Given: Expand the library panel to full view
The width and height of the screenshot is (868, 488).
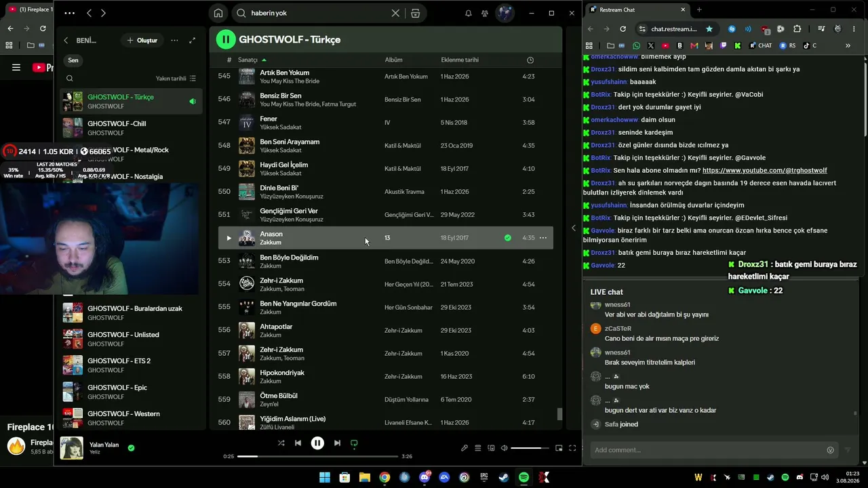Looking at the screenshot, I should click(192, 41).
